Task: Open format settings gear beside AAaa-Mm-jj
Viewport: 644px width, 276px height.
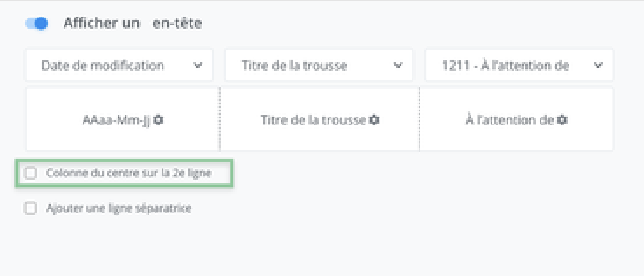Action: point(158,120)
